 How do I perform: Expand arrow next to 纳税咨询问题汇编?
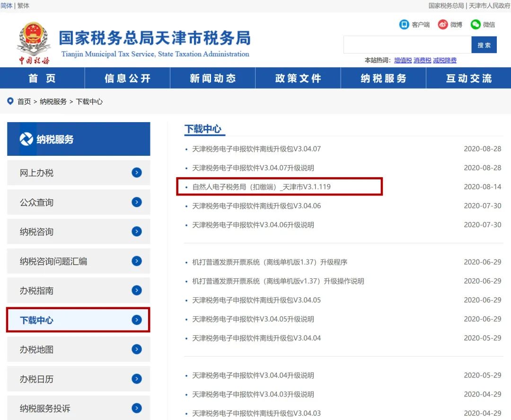point(137,261)
